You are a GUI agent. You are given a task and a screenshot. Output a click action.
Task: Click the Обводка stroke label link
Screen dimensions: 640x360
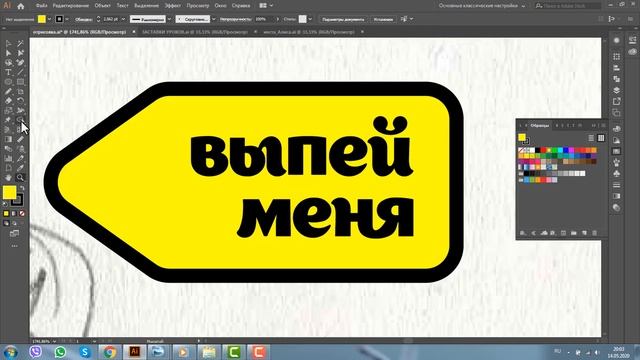tap(84, 19)
